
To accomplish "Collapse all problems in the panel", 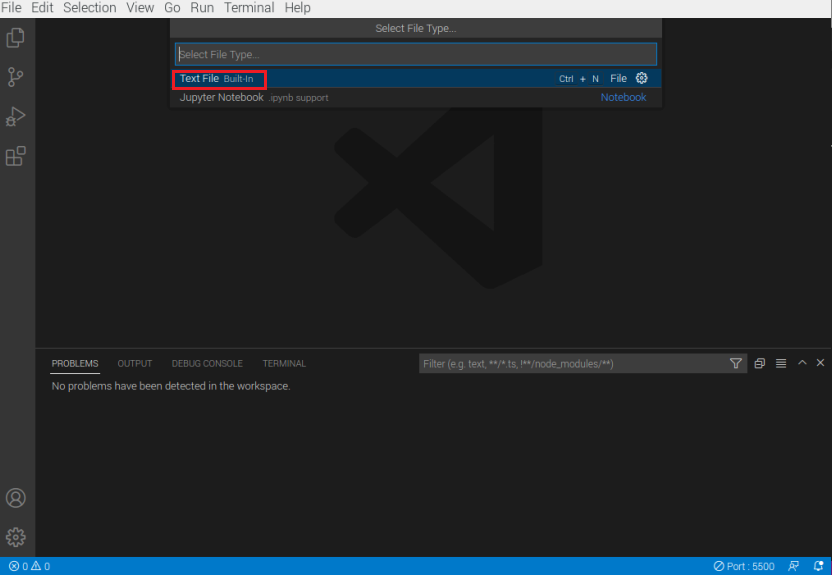I will pyautogui.click(x=760, y=363).
